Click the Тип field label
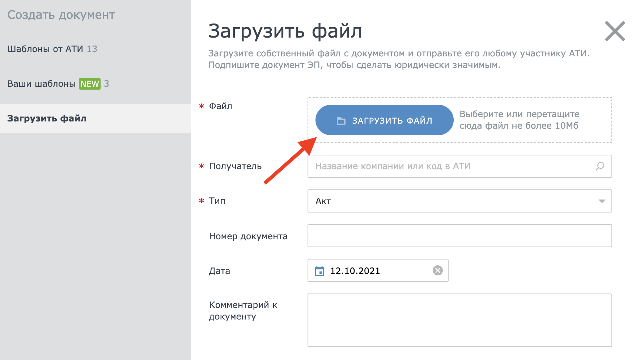This screenshot has width=644, height=360. (x=217, y=201)
